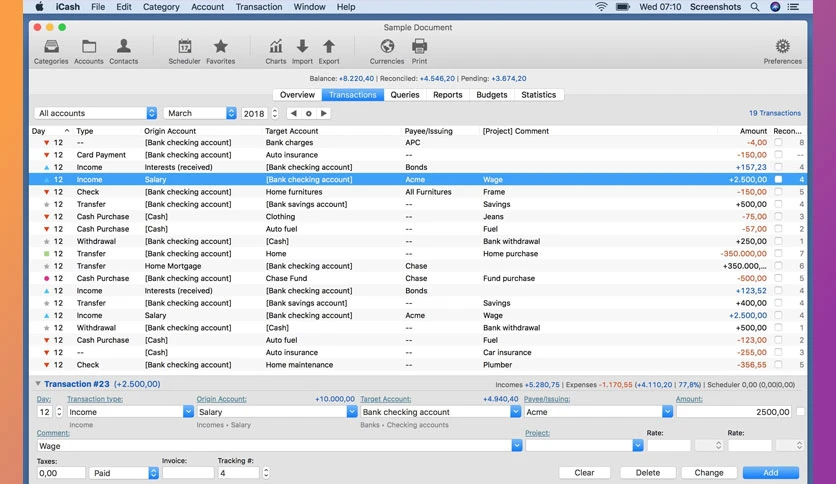The height and width of the screenshot is (484, 836).
Task: Click the Delete button
Action: [648, 473]
